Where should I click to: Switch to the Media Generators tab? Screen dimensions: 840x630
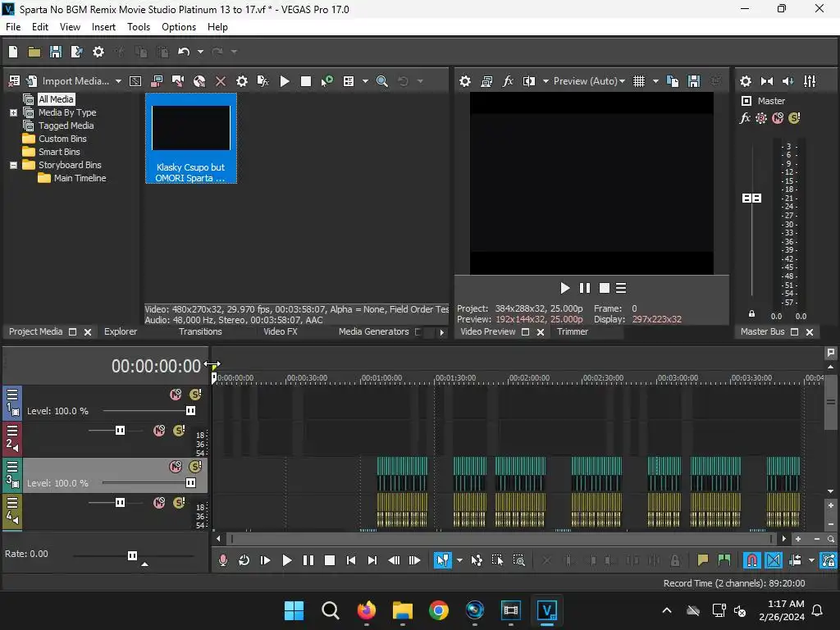[373, 331]
